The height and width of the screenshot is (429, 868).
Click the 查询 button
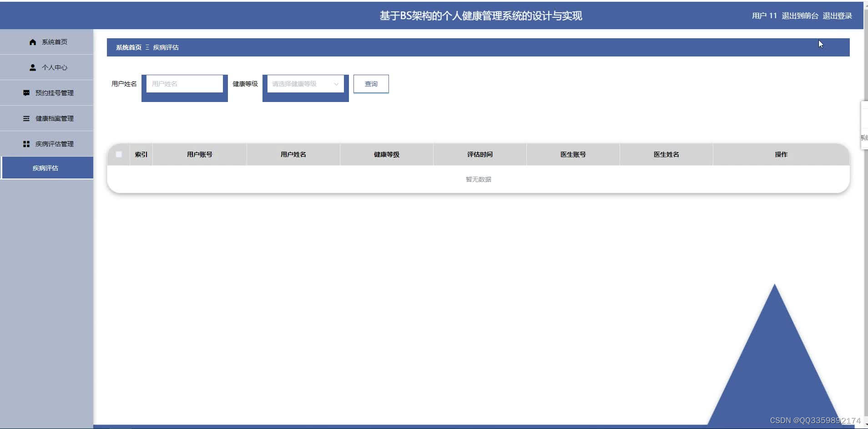pyautogui.click(x=371, y=84)
